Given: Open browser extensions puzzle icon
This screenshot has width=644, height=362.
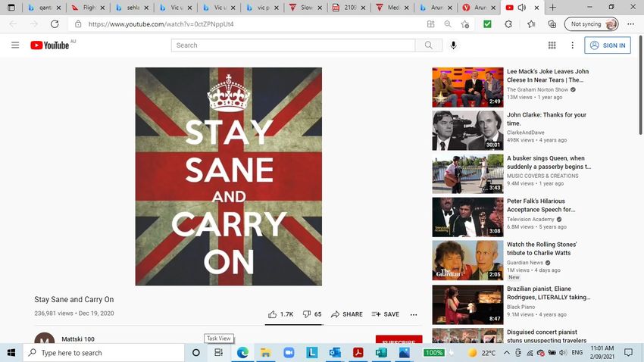Looking at the screenshot, I should 508,24.
